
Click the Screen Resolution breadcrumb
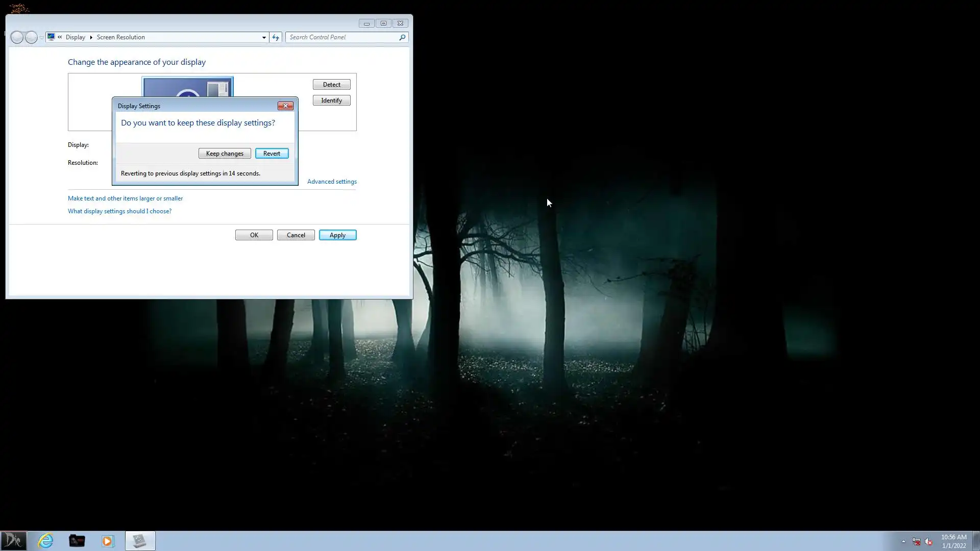pos(120,37)
